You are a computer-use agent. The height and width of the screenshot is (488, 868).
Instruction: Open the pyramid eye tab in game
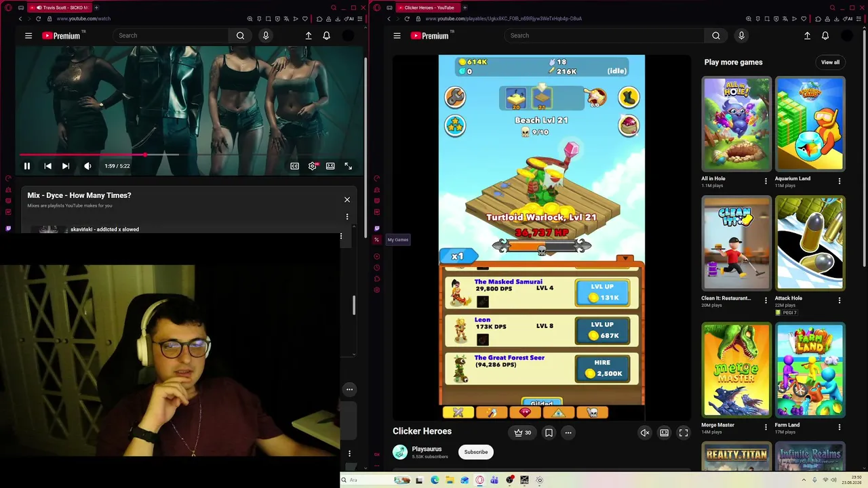(x=558, y=412)
